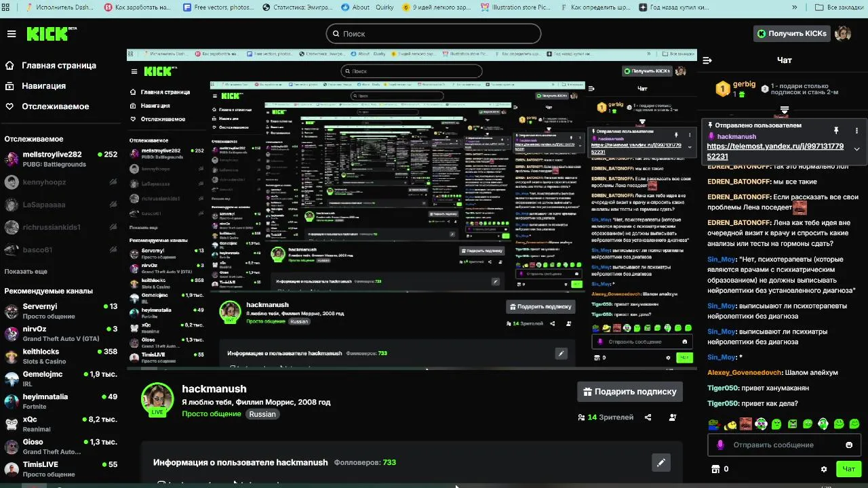This screenshot has width=868, height=488.
Task: Click the 14 Зрителей viewer count
Action: [606, 418]
